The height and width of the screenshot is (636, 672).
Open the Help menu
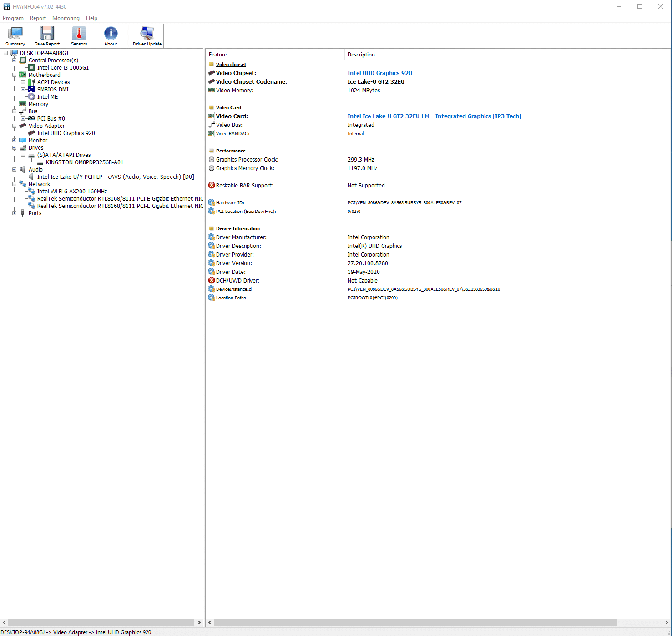(x=91, y=18)
